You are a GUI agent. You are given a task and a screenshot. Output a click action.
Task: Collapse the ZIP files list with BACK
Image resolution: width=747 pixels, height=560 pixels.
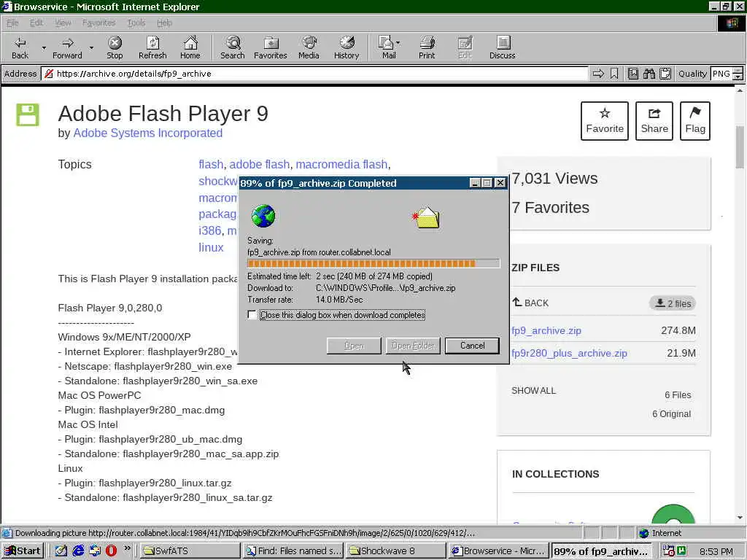coord(530,303)
